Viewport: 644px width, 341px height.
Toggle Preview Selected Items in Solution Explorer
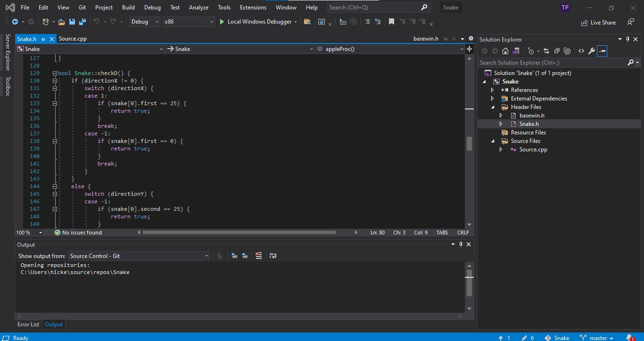click(602, 51)
